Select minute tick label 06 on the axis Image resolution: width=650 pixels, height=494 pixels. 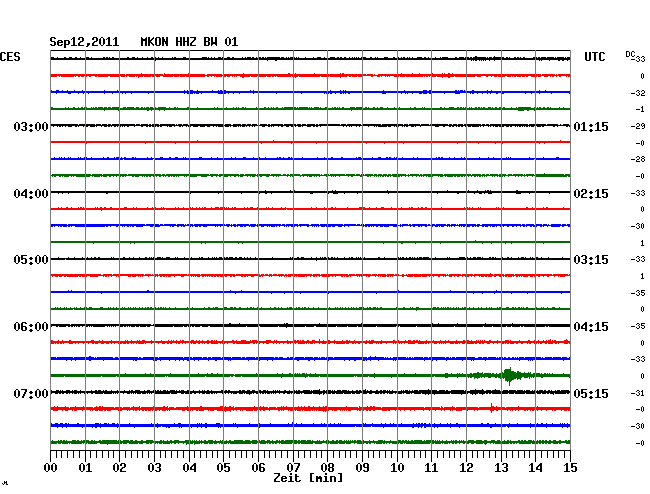tap(258, 468)
